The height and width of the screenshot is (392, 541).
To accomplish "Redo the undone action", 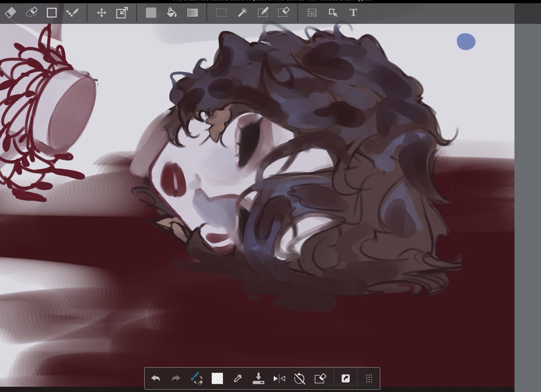I will (x=176, y=378).
